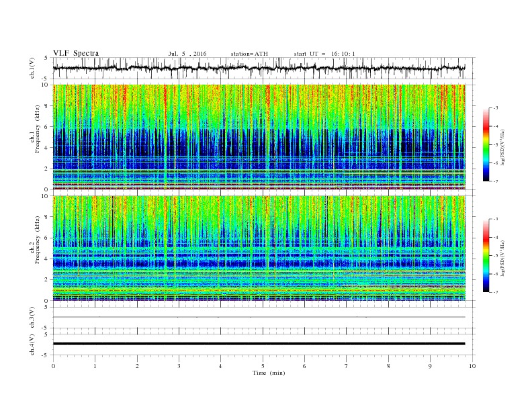
Task: Click the ch.2 PSD color scale bar
Action: [x=486, y=255]
